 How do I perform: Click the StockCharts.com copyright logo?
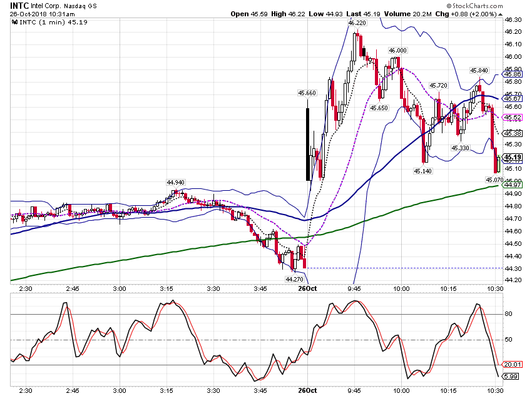click(x=474, y=6)
